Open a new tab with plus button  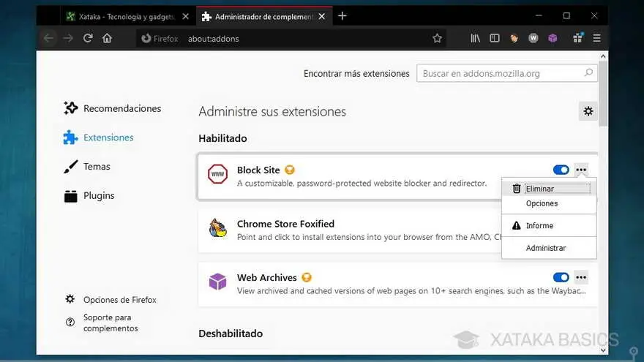[342, 16]
